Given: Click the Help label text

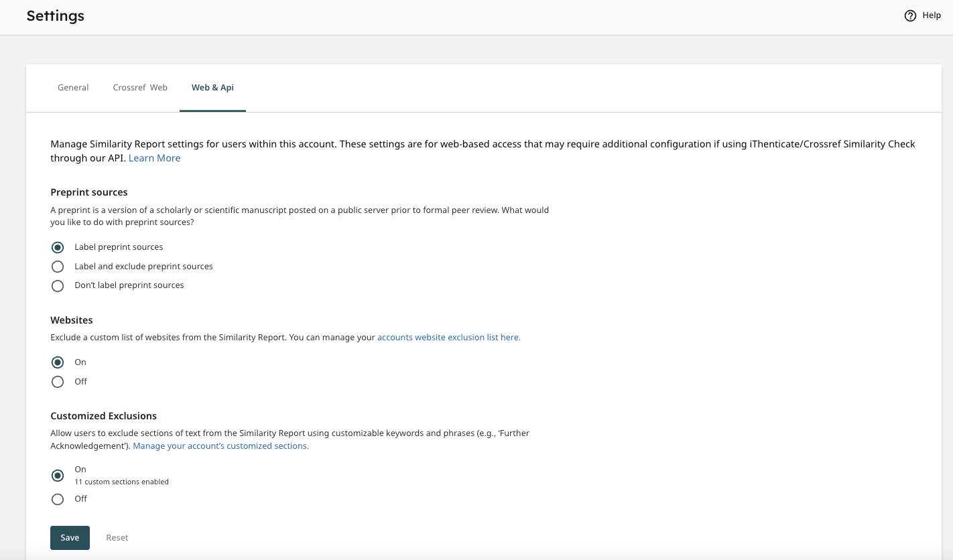Looking at the screenshot, I should pyautogui.click(x=931, y=15).
